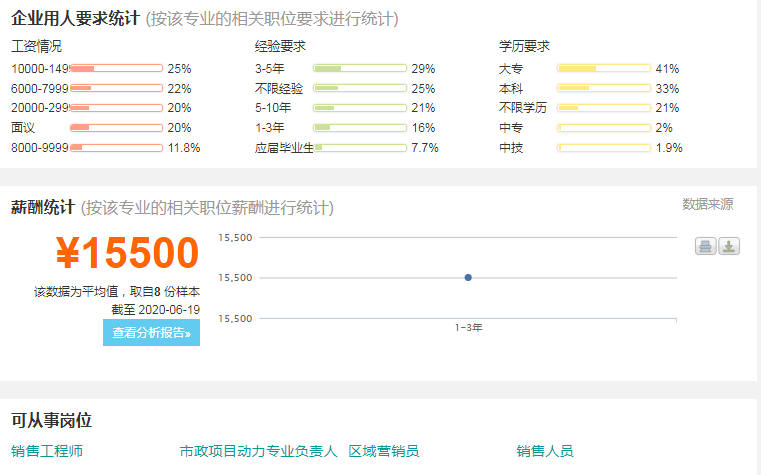This screenshot has width=761, height=475.
Task: Open the 销售人员 job link
Action: (545, 451)
